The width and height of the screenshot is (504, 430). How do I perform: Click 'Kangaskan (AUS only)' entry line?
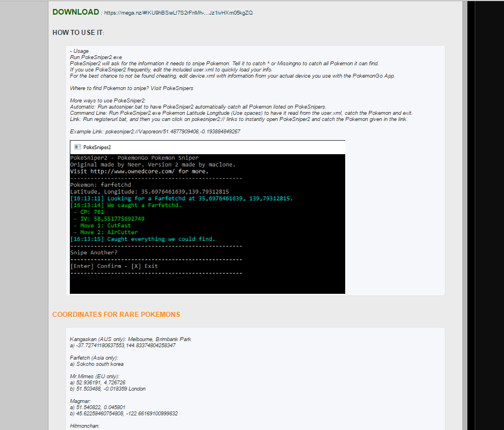[131, 339]
